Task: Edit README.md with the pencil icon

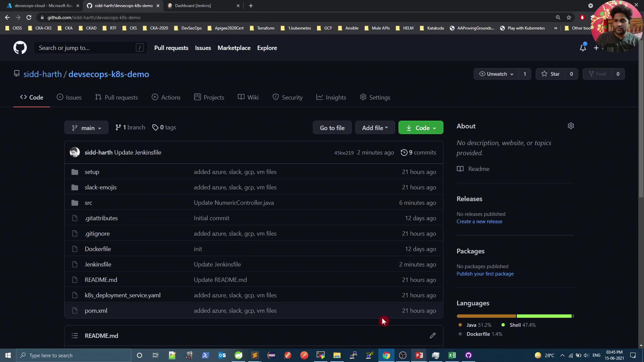Action: pyautogui.click(x=433, y=336)
